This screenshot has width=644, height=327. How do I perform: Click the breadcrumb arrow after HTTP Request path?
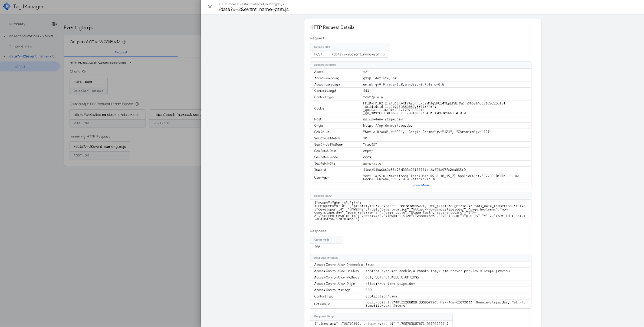(130, 63)
